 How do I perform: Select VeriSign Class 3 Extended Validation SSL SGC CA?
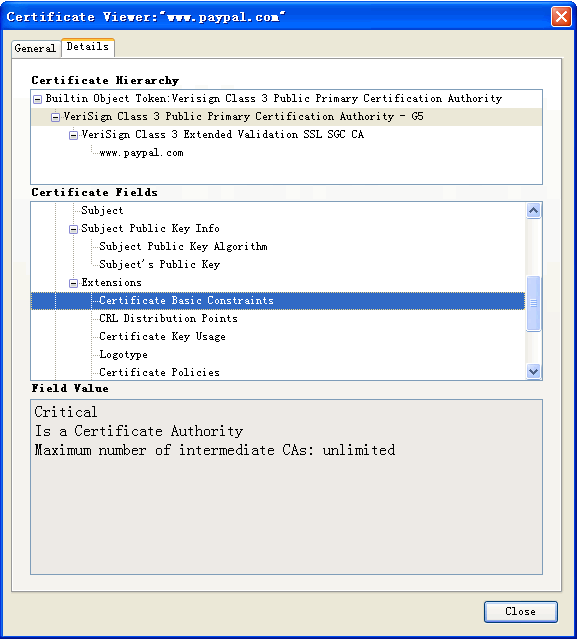[222, 134]
